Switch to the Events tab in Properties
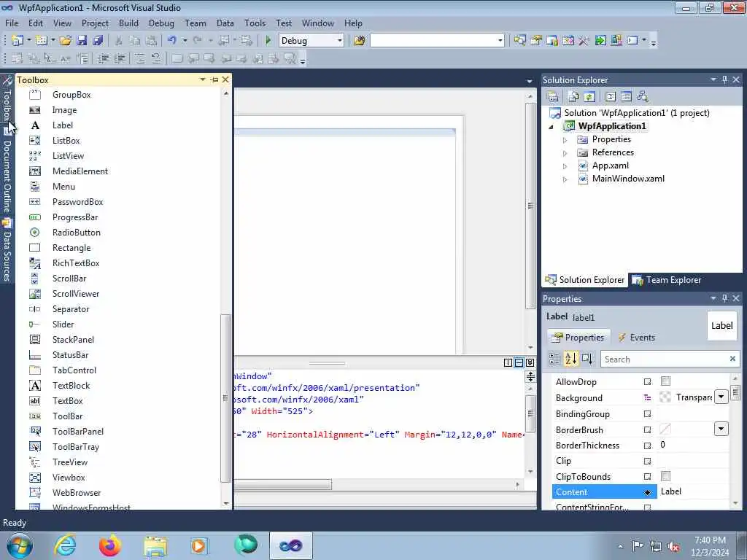The width and height of the screenshot is (747, 560). coord(636,337)
